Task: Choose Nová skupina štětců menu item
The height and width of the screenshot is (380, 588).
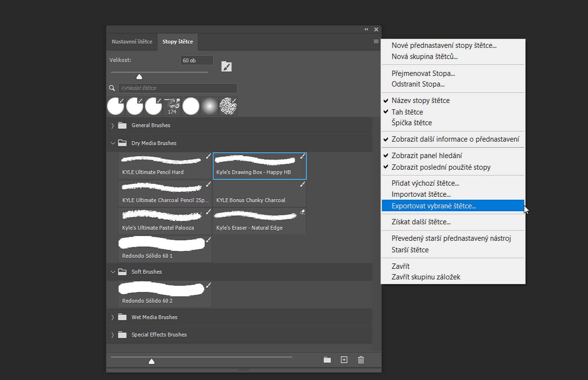Action: pos(453,56)
